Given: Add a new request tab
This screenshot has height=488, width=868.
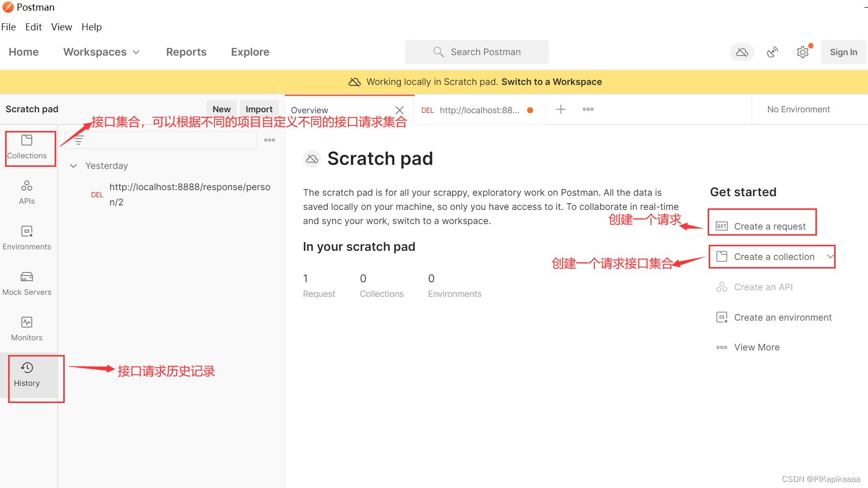Looking at the screenshot, I should (561, 109).
